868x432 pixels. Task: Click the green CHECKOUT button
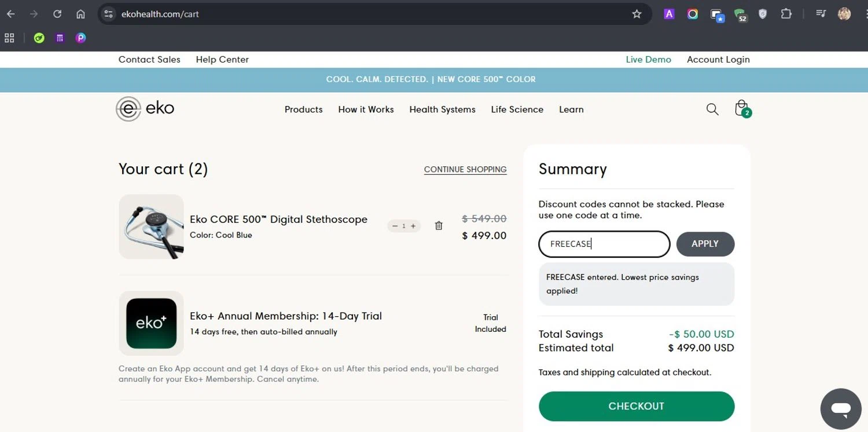pyautogui.click(x=637, y=406)
